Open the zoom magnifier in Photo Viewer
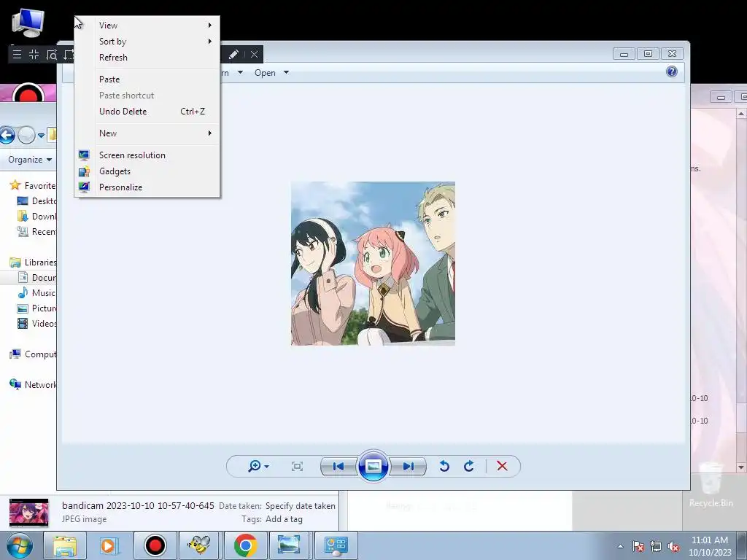747x560 pixels. click(258, 466)
